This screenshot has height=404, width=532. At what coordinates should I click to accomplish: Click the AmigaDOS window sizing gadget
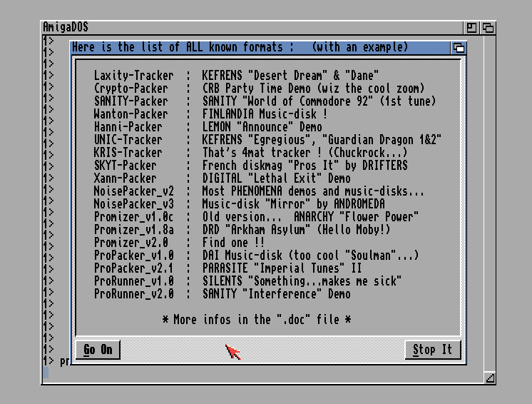[490, 378]
